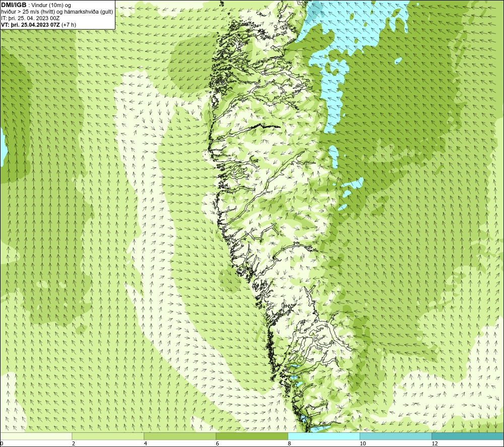Click the valid time line 'VT: þri. 25.04.2023 07Z (+7 h)'
This screenshot has height=447, width=504.
coord(39,25)
